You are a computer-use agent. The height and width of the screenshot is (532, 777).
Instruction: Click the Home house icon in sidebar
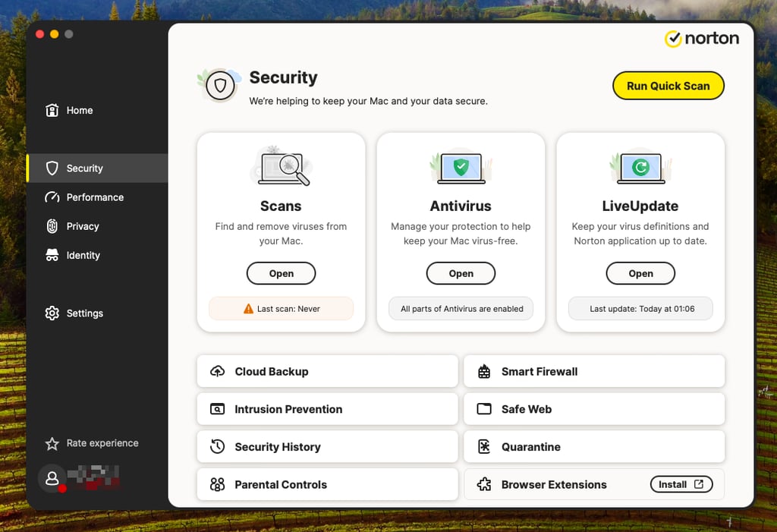pyautogui.click(x=52, y=110)
